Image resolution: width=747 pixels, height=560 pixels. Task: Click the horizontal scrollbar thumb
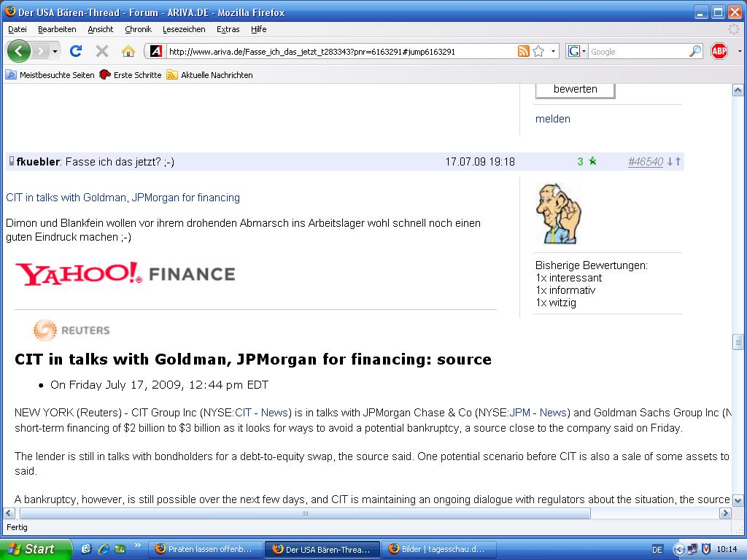click(x=305, y=513)
